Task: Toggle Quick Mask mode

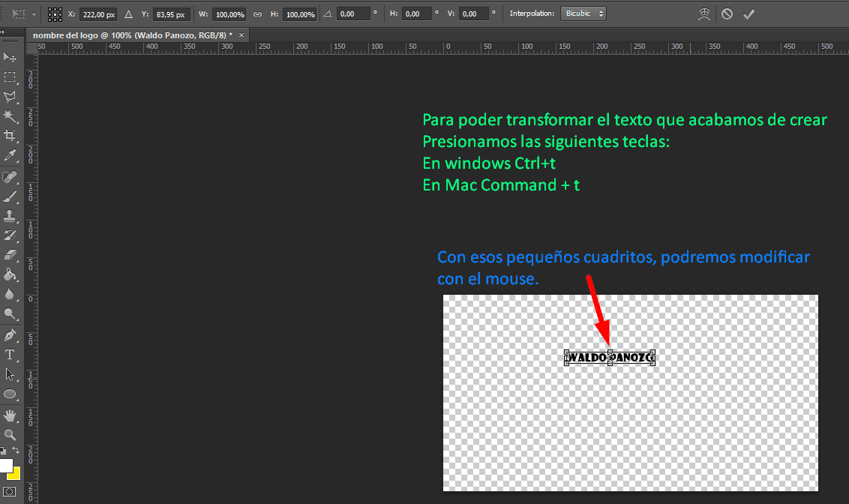Action: (x=9, y=491)
